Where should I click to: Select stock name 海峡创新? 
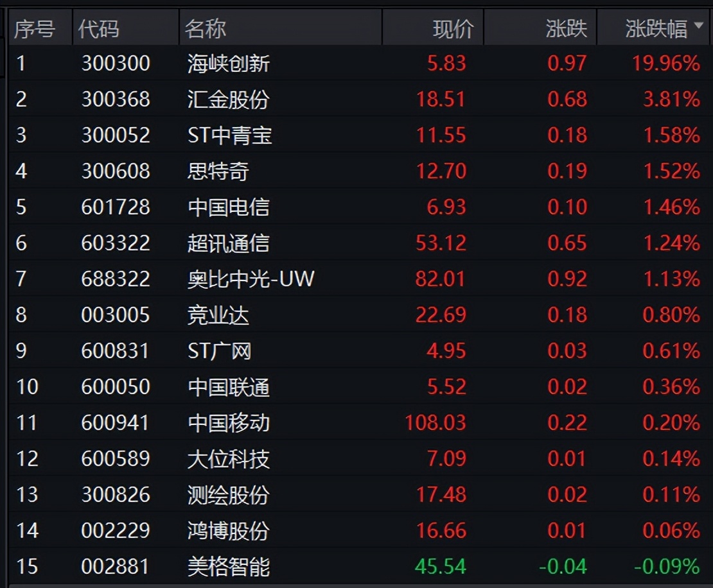[x=229, y=63]
